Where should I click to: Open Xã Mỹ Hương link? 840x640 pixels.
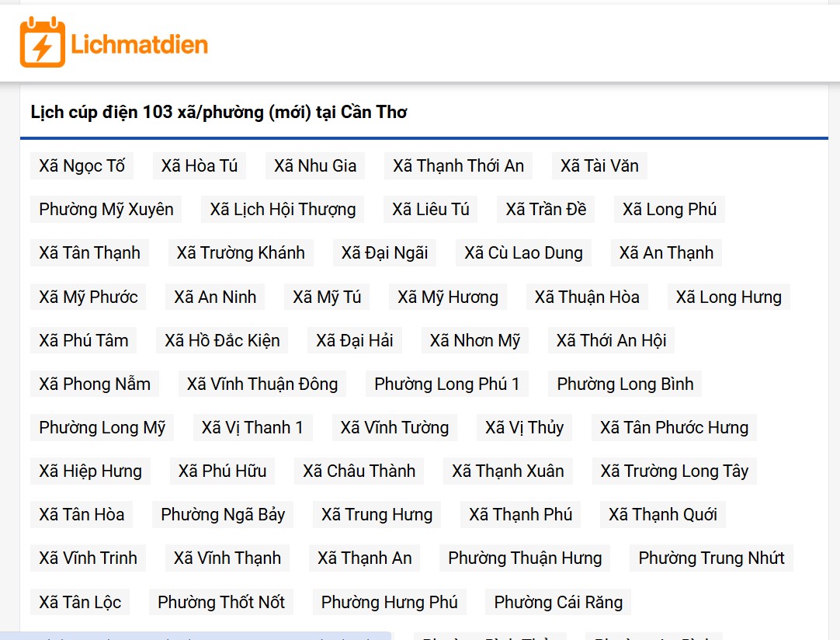pos(448,297)
